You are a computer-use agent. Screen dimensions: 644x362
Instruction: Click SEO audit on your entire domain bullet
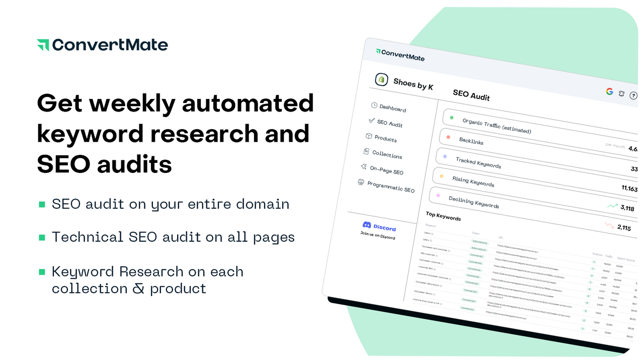(171, 204)
